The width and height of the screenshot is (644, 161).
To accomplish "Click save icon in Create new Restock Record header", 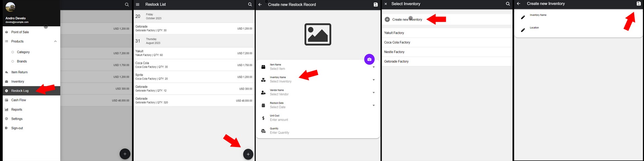I will point(376,5).
